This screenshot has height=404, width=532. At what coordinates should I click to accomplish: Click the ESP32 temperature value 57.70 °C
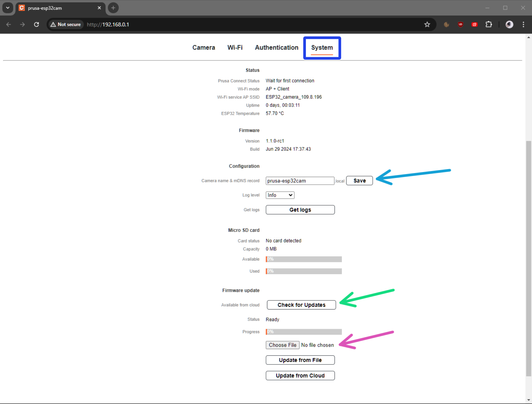click(x=275, y=113)
